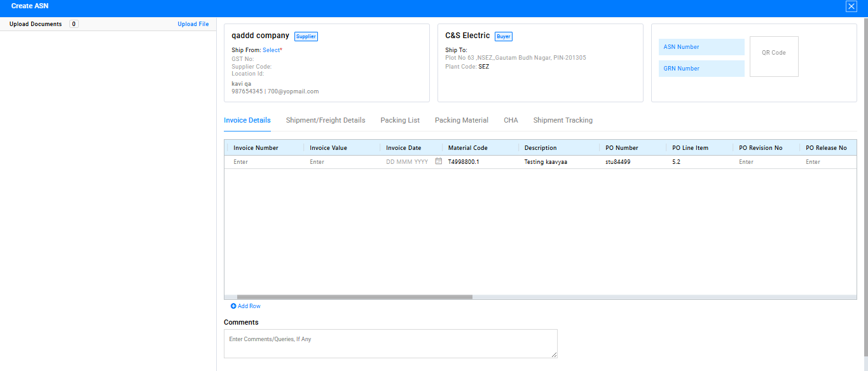
Task: Click into the Comments text area
Action: (390, 343)
